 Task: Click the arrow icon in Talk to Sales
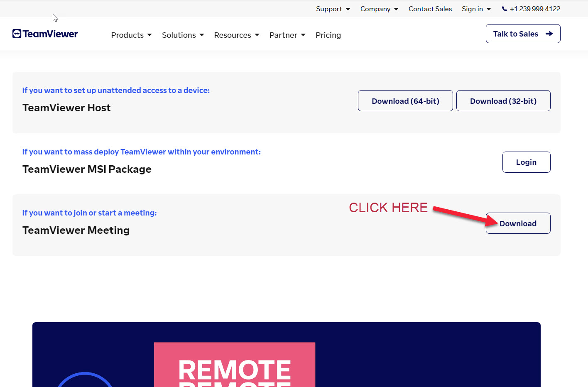549,34
